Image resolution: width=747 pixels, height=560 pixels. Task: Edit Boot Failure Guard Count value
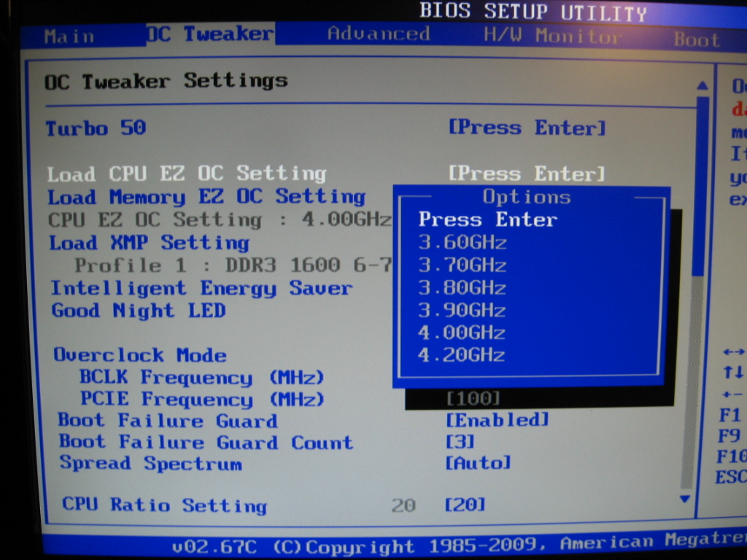coord(460,442)
